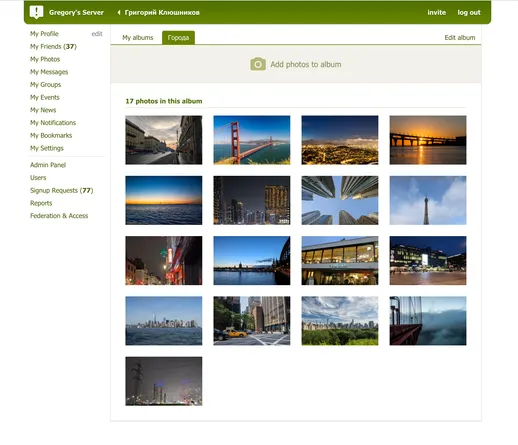Click edit next to My Profile
Viewport: 518px width, 445px height.
point(97,34)
